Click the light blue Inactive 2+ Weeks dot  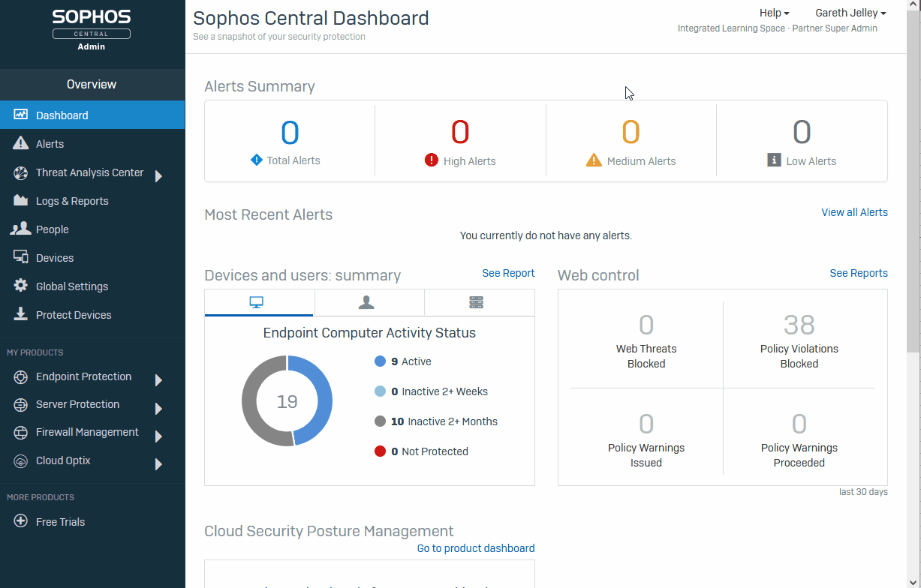coord(380,391)
